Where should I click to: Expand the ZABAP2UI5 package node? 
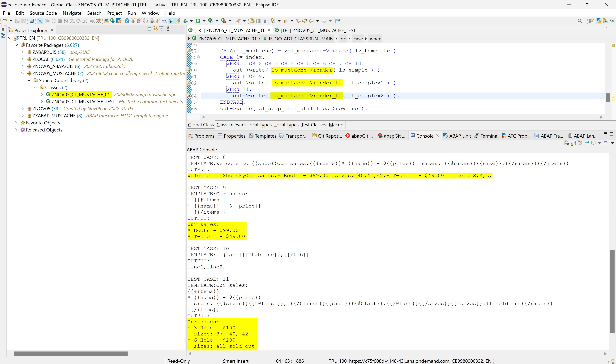click(x=23, y=52)
